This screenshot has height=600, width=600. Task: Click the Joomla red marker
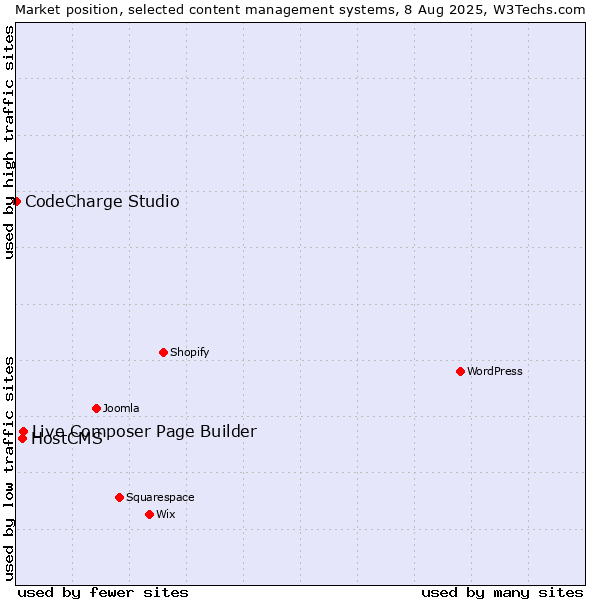pyautogui.click(x=96, y=408)
